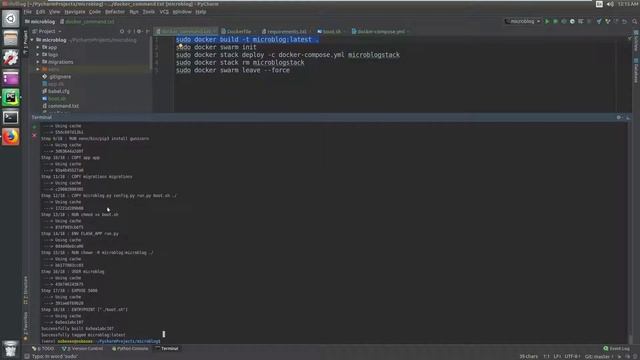
Task: Open the Dash home icon in the Ubuntu dock
Action: 11,19
